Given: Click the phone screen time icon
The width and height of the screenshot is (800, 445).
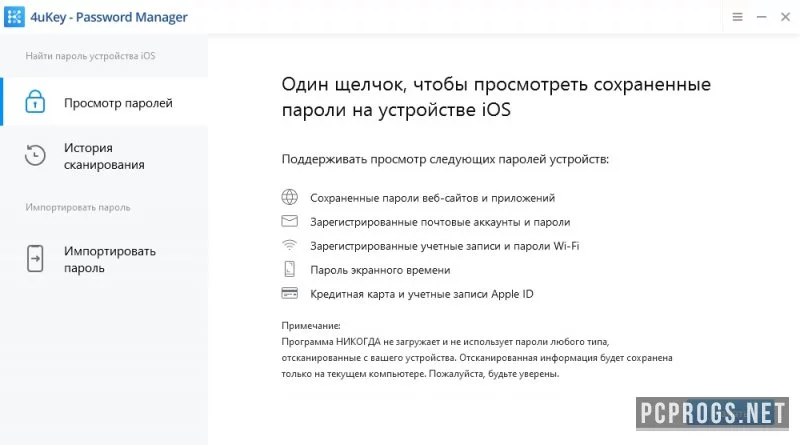Looking at the screenshot, I should tap(289, 269).
